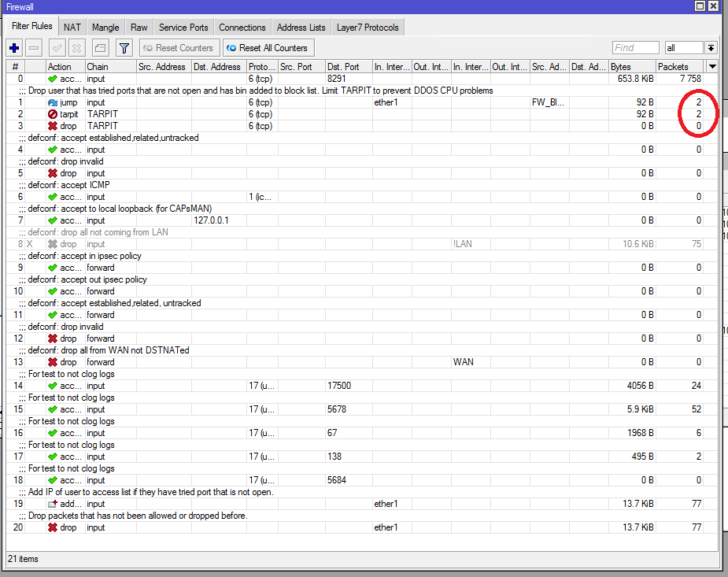Click Dst. Port 8291 cell

(x=349, y=79)
